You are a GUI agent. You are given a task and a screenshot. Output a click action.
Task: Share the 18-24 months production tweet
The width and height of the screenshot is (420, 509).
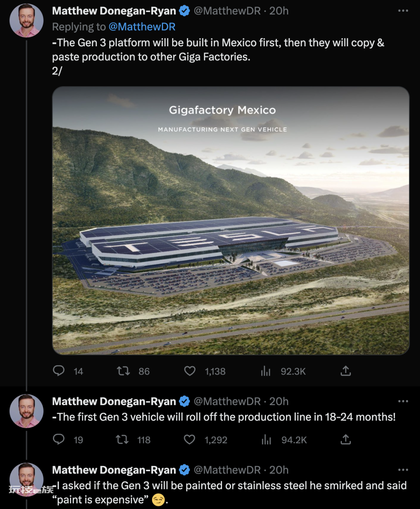[346, 439]
